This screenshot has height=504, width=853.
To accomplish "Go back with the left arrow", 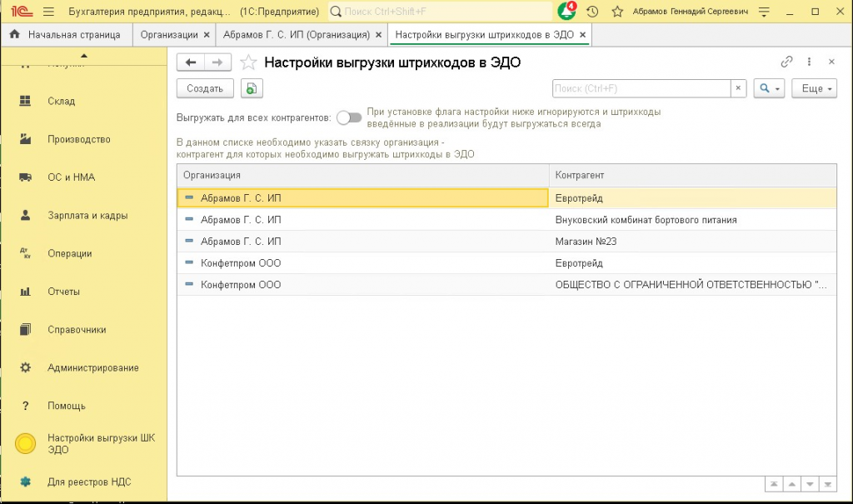I will [x=191, y=62].
